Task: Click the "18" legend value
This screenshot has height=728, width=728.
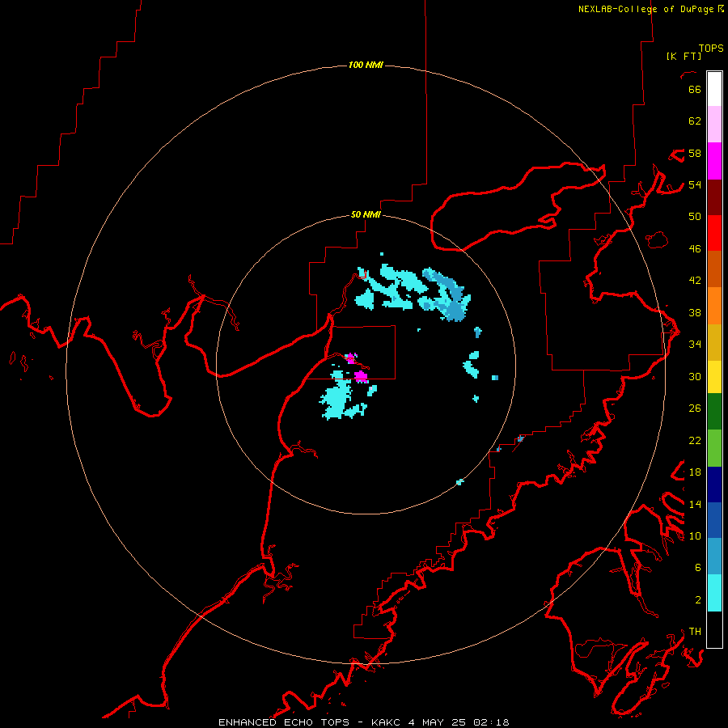Action: point(695,472)
